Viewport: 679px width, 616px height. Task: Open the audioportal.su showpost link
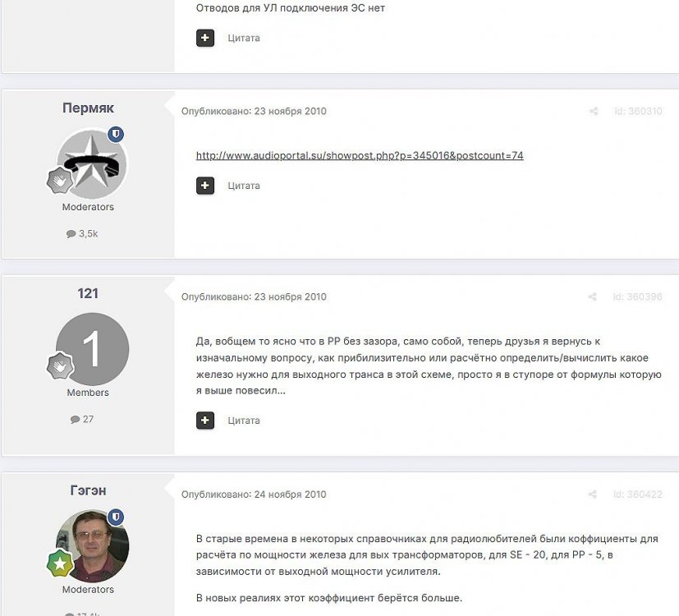coord(360,155)
